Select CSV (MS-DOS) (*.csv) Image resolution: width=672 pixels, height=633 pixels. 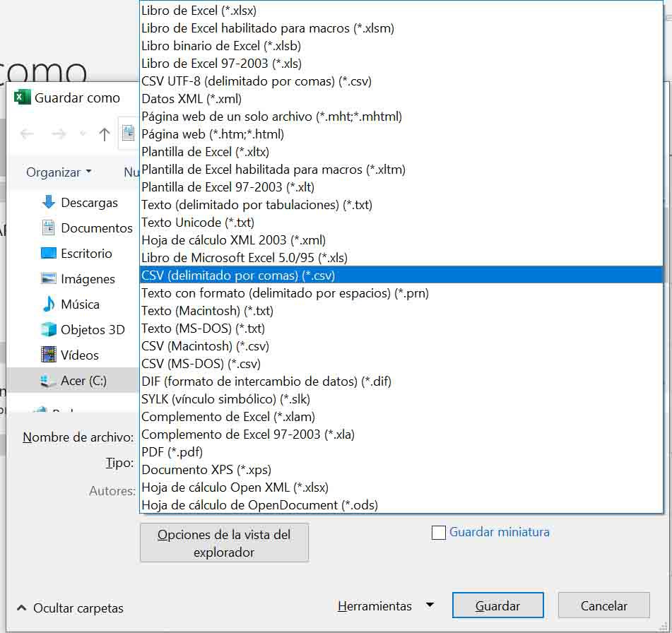tap(401, 363)
